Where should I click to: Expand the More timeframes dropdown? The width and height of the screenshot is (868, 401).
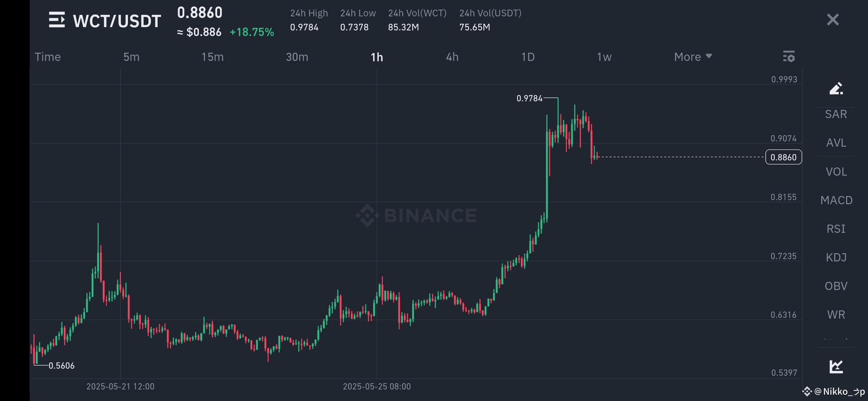[x=693, y=57]
